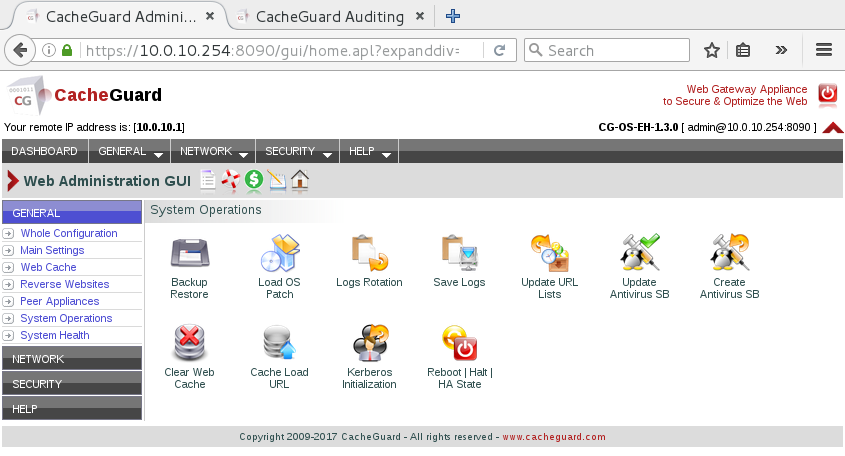Show more toolbar items via double chevron
The height and width of the screenshot is (456, 845).
[x=781, y=50]
